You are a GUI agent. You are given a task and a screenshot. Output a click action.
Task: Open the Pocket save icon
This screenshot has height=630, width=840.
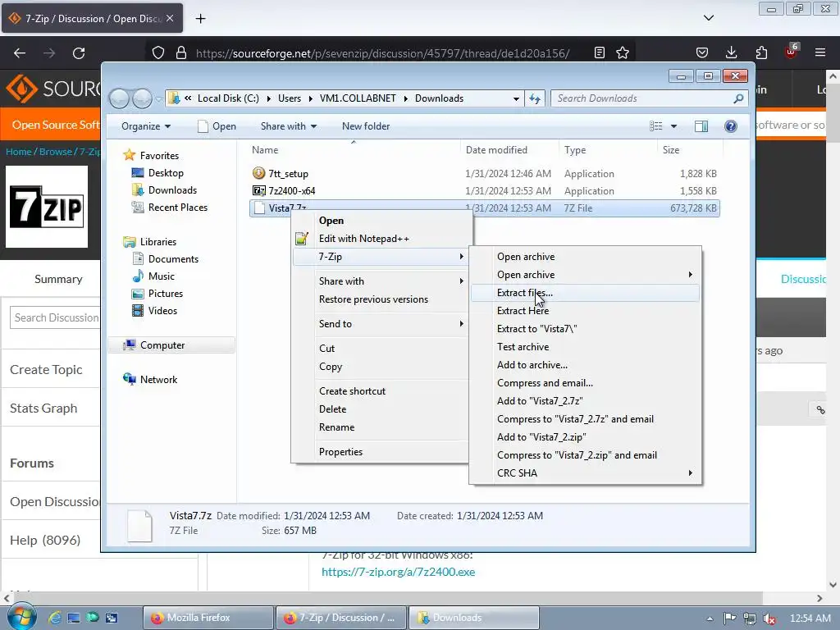click(702, 52)
